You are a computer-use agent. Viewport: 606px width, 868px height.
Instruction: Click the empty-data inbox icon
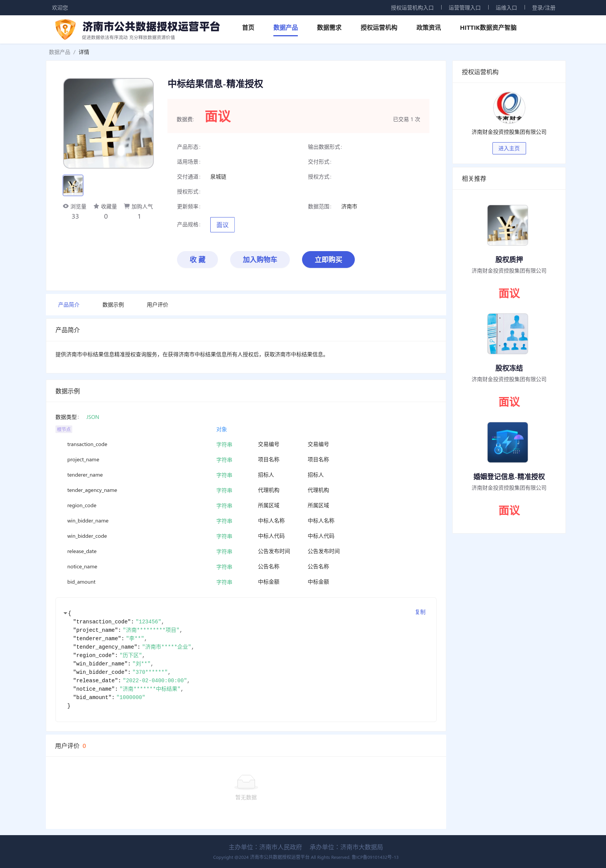[246, 782]
